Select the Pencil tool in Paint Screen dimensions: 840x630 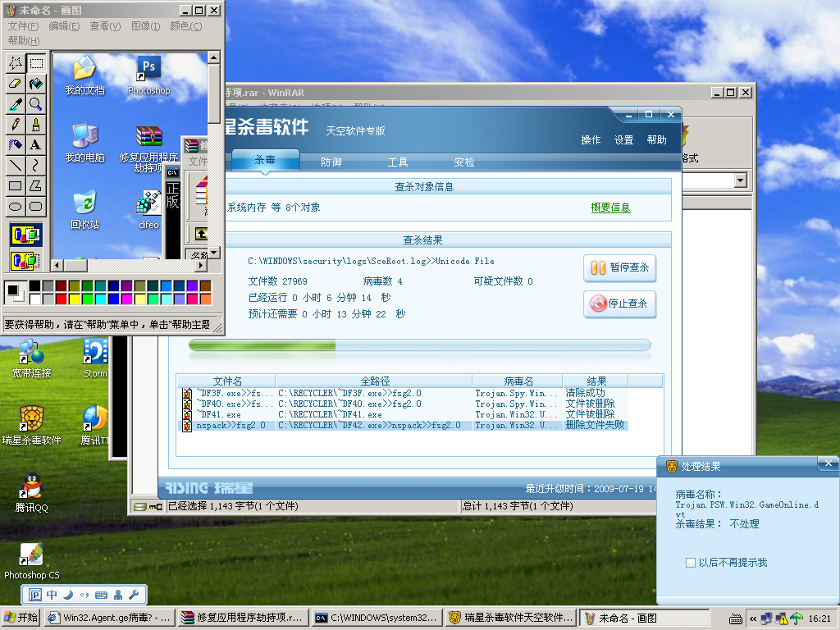16,125
